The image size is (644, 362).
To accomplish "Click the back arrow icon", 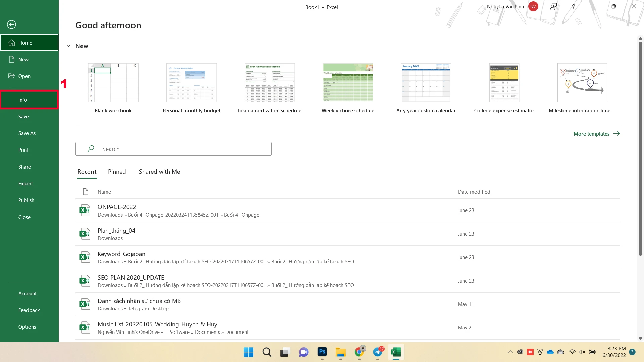I will pos(11,24).
